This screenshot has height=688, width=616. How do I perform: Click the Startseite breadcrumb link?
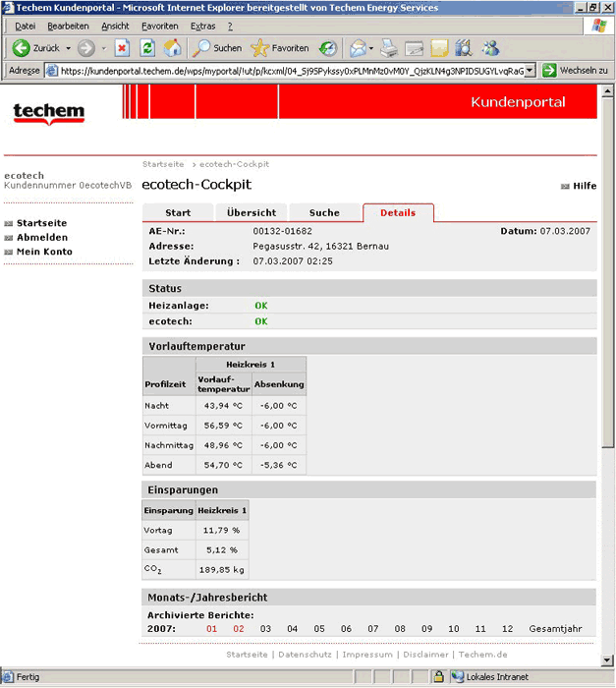pyautogui.click(x=163, y=164)
